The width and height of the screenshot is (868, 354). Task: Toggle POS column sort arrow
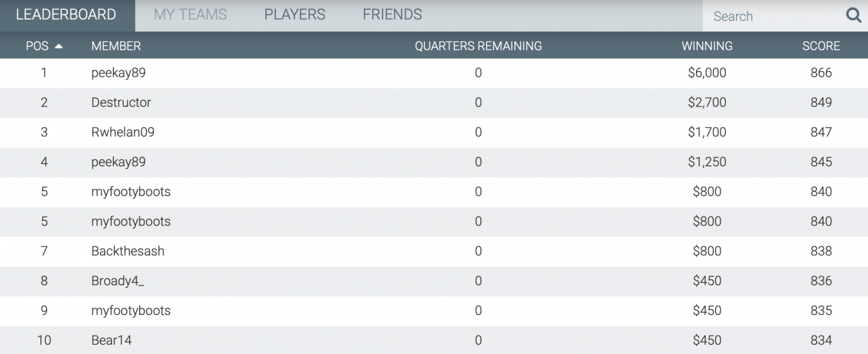click(x=59, y=47)
